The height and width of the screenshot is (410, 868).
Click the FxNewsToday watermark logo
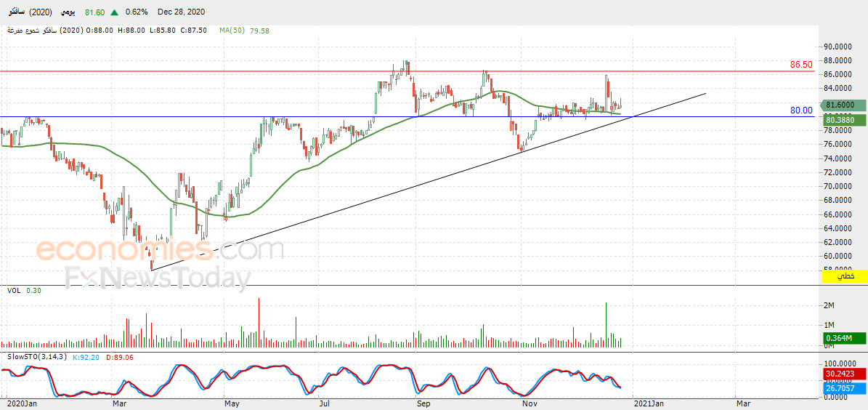(x=157, y=277)
